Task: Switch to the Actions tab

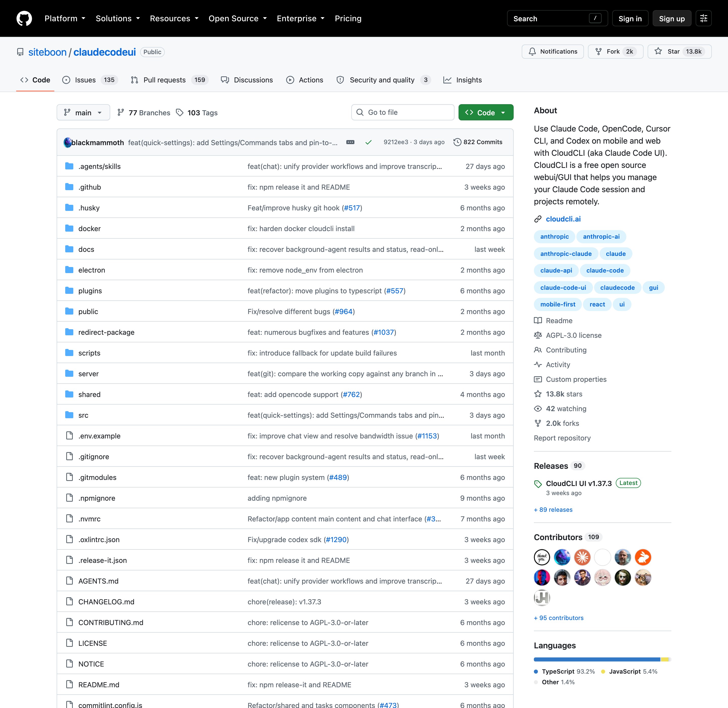Action: coord(305,80)
